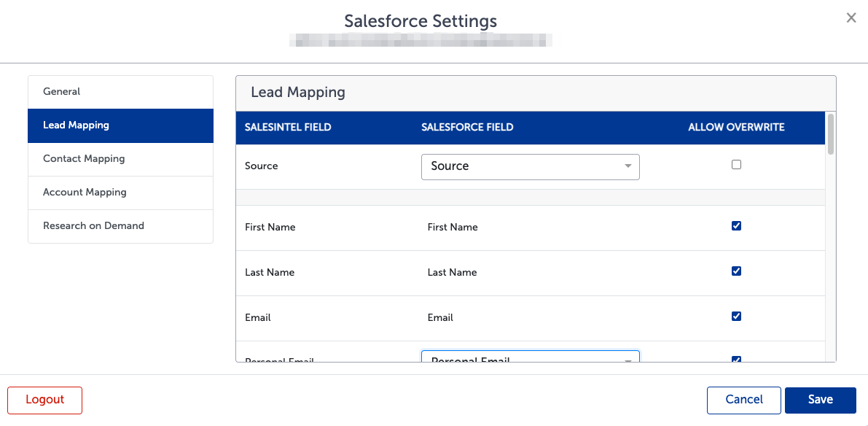Uncheck Allow Overwrite for Last Name
Screen dimensions: 868x426
coord(736,271)
